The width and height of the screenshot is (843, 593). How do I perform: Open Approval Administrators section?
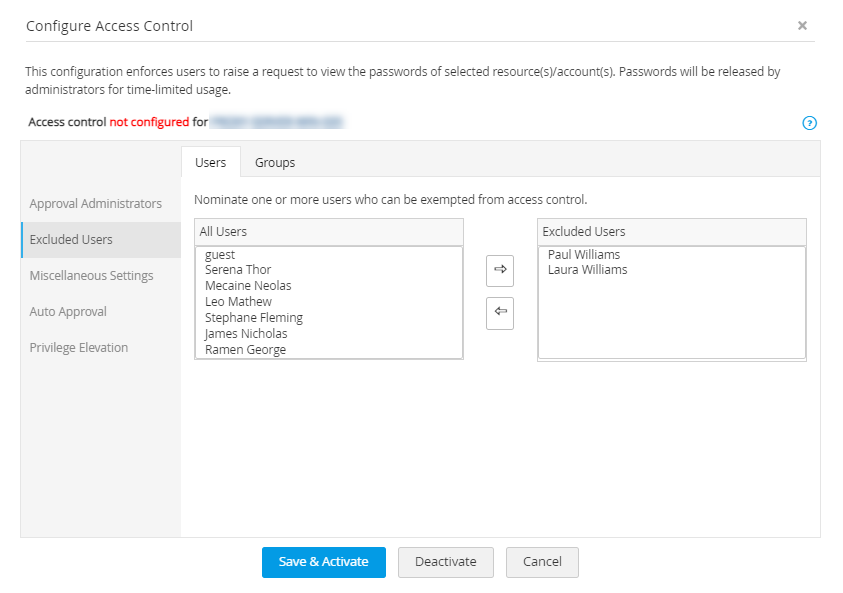tap(96, 204)
